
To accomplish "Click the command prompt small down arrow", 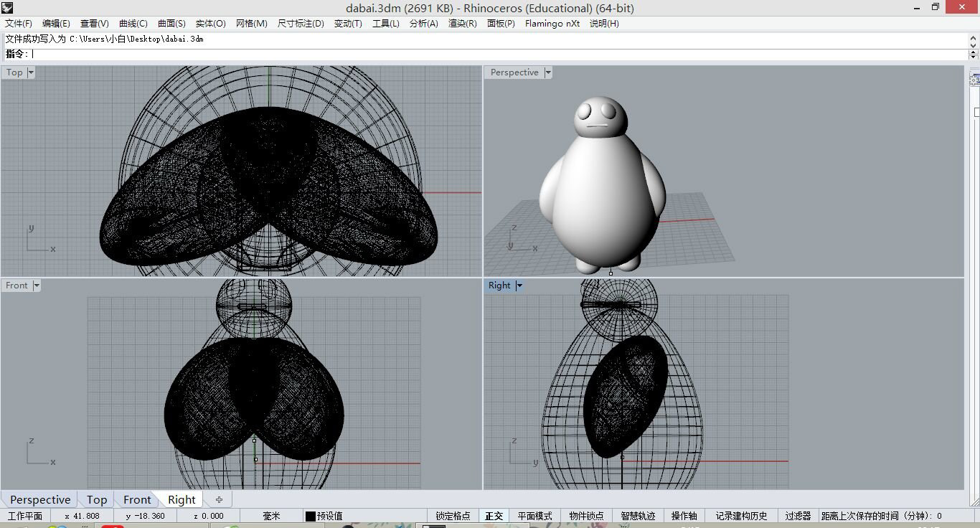I will [x=974, y=56].
